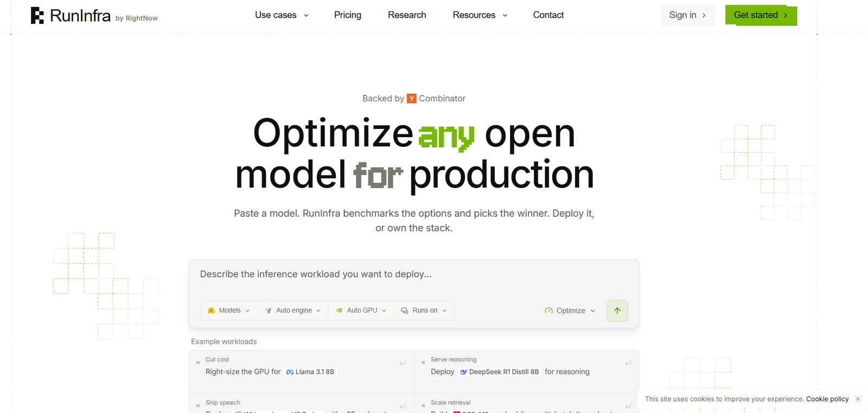Expand the Resources chevron
Screen dimensions: 868x413
click(505, 15)
